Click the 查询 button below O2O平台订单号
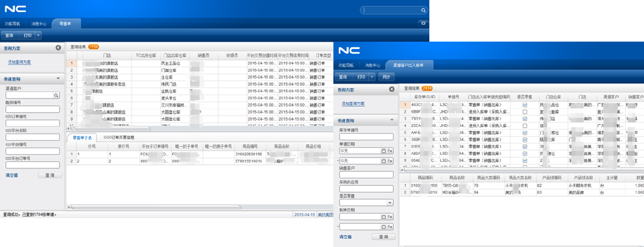This screenshot has height=247, width=644. (50, 175)
